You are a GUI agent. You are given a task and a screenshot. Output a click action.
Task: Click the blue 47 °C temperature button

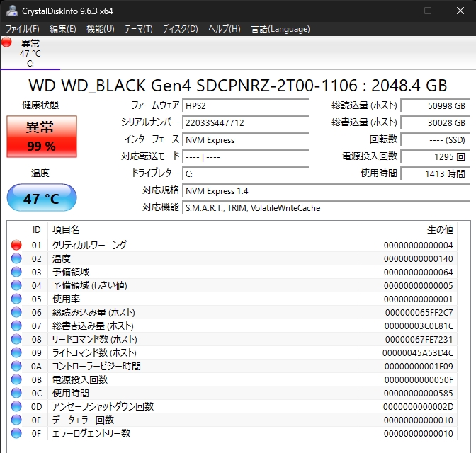[x=42, y=197]
